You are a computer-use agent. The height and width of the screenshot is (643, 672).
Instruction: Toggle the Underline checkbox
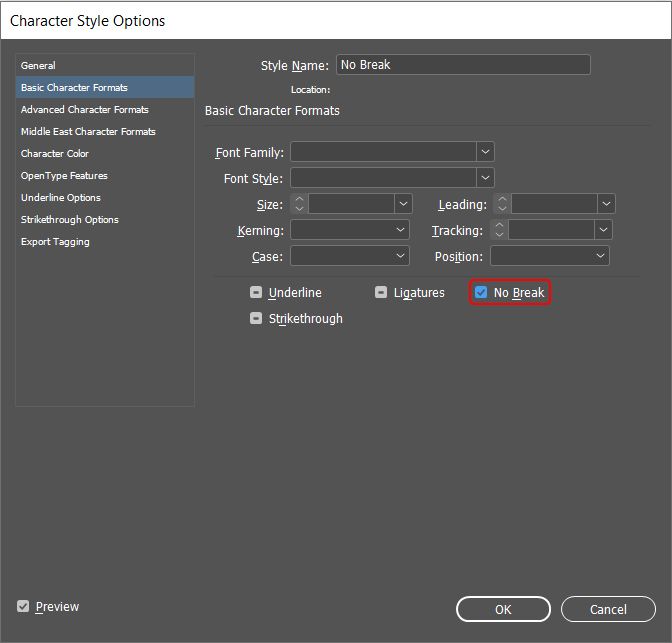point(256,292)
